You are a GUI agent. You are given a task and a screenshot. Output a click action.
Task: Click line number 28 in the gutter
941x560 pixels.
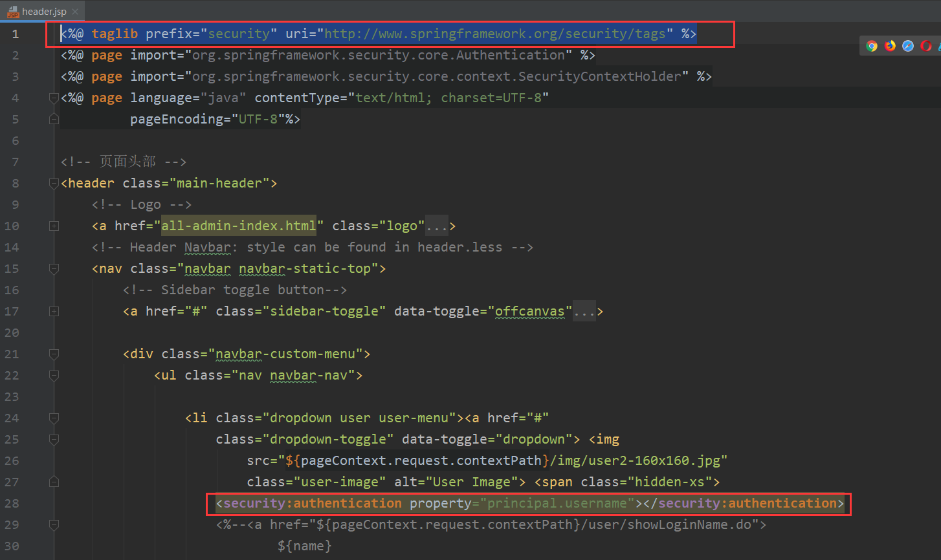click(12, 503)
